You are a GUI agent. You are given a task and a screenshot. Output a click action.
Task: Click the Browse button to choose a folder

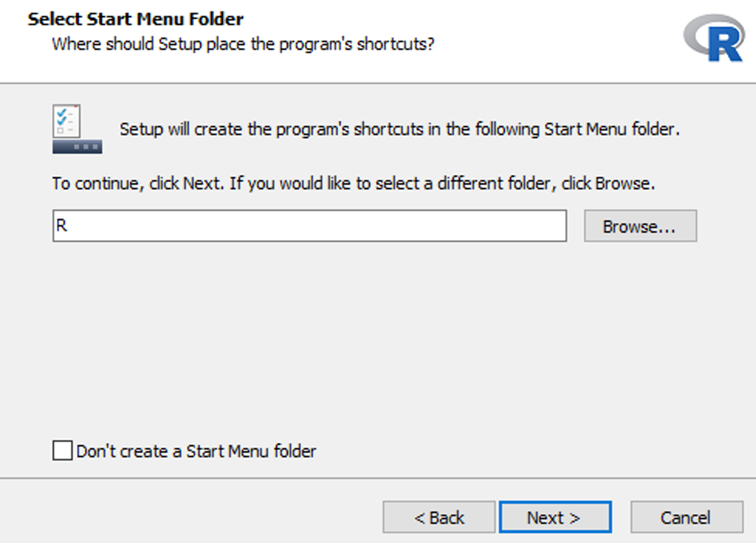coord(640,226)
